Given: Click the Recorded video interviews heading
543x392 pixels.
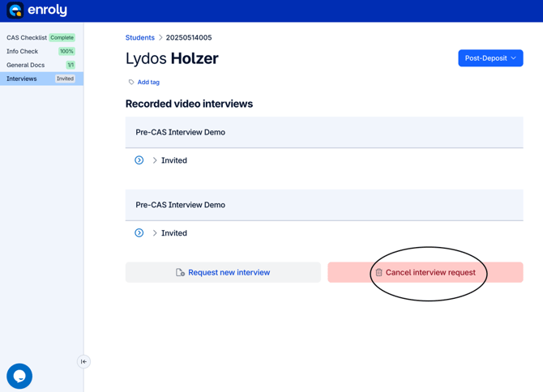Looking at the screenshot, I should tap(189, 104).
